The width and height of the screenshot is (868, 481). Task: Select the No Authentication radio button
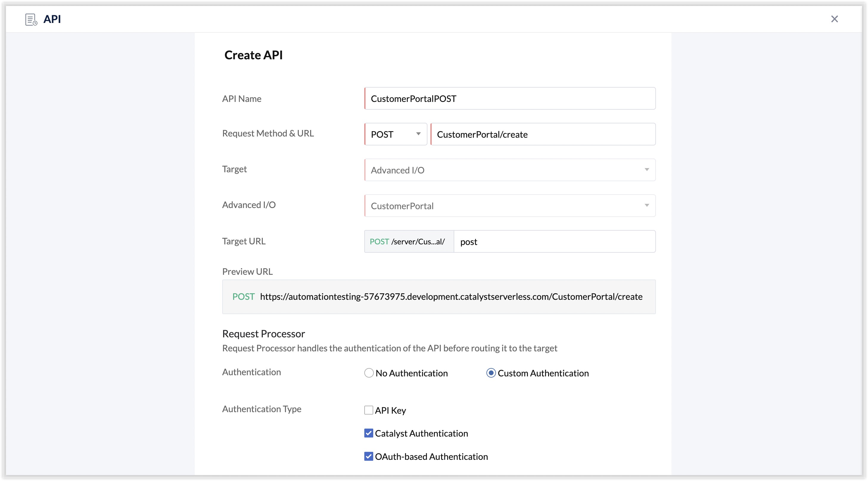369,373
